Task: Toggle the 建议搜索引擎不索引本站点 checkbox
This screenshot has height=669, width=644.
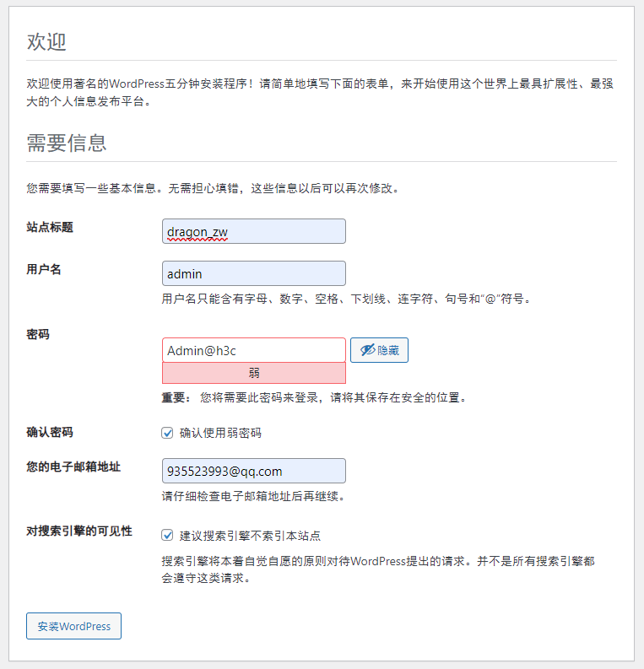Action: click(167, 535)
